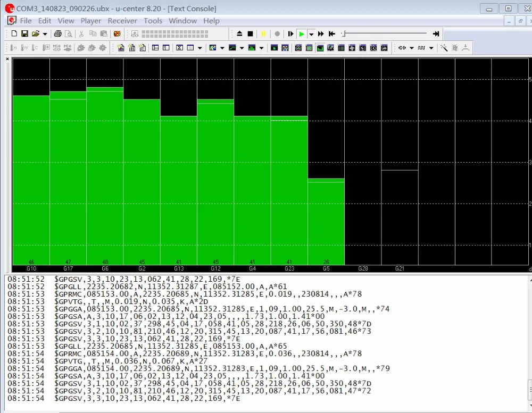532x413 pixels.
Task: Fast forward the log playback
Action: tap(321, 33)
